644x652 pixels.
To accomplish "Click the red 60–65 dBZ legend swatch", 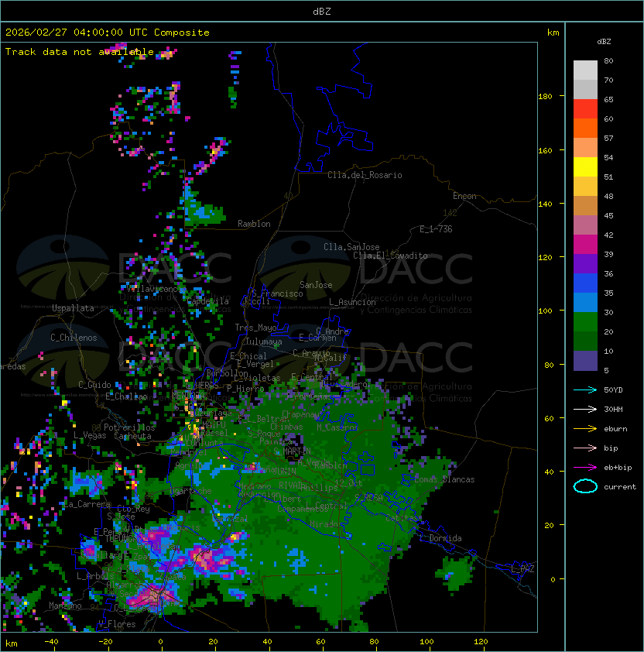I will click(585, 109).
